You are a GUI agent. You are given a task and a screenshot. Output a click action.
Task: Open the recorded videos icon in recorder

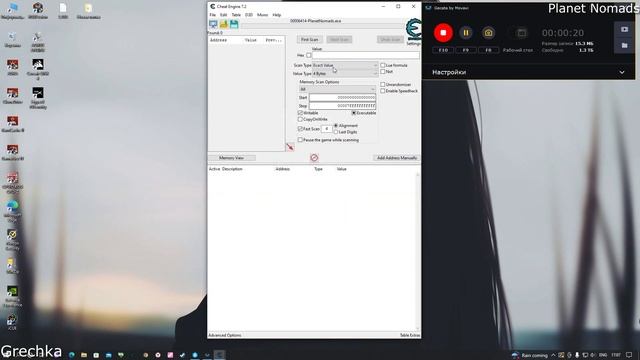tap(624, 29)
